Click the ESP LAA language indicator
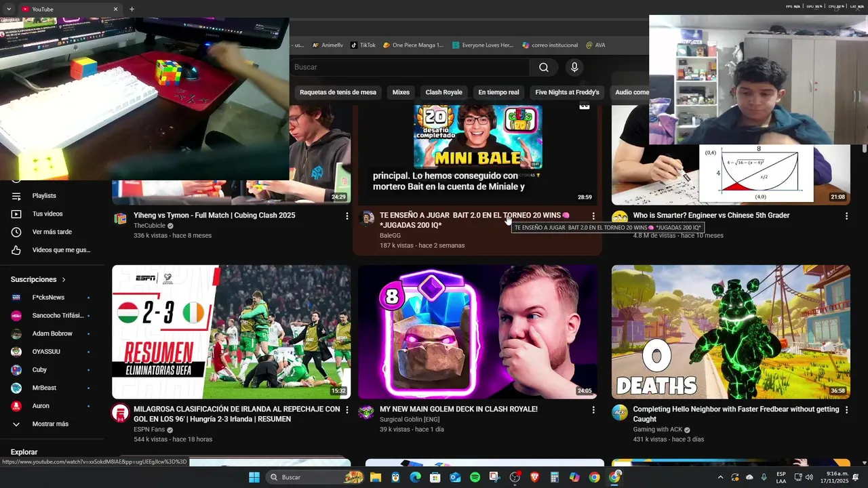The width and height of the screenshot is (868, 488). (781, 477)
